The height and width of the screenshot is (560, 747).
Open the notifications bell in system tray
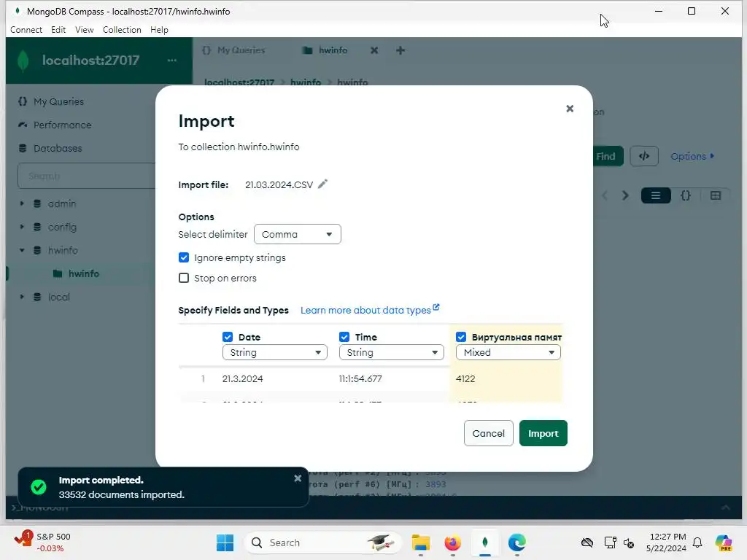click(697, 542)
